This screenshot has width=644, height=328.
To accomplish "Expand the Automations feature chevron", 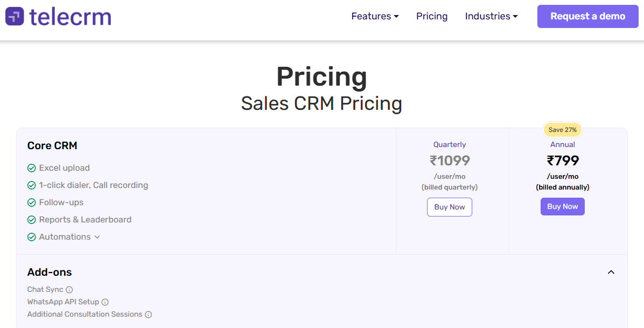I will [x=97, y=237].
